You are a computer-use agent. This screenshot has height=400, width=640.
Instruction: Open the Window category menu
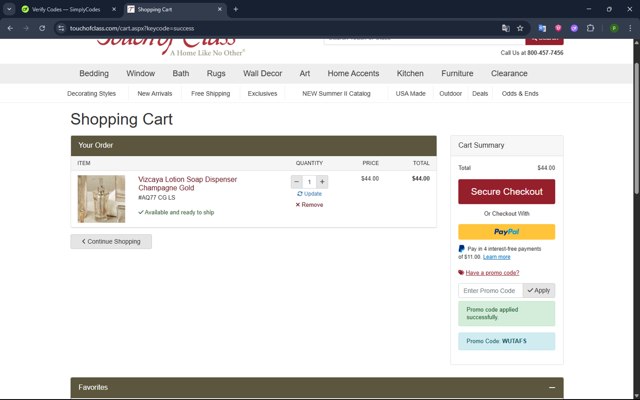click(140, 73)
